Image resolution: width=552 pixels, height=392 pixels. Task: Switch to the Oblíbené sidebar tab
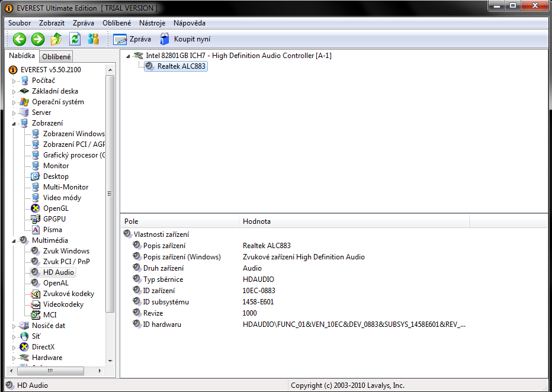tap(56, 57)
